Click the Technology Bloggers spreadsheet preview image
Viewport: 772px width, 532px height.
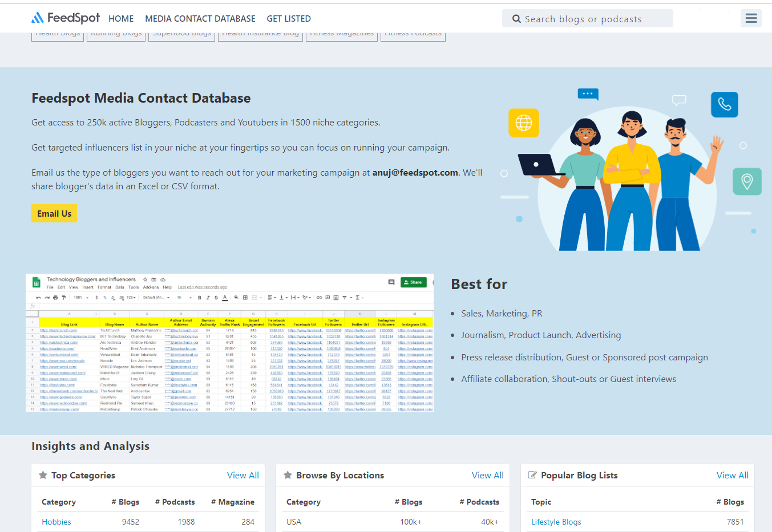point(229,343)
